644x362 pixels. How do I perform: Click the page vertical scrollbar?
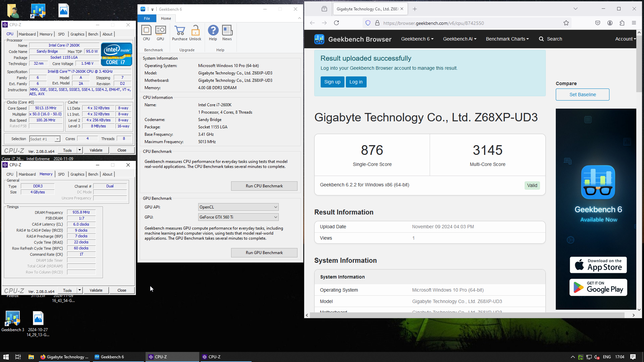[639, 64]
